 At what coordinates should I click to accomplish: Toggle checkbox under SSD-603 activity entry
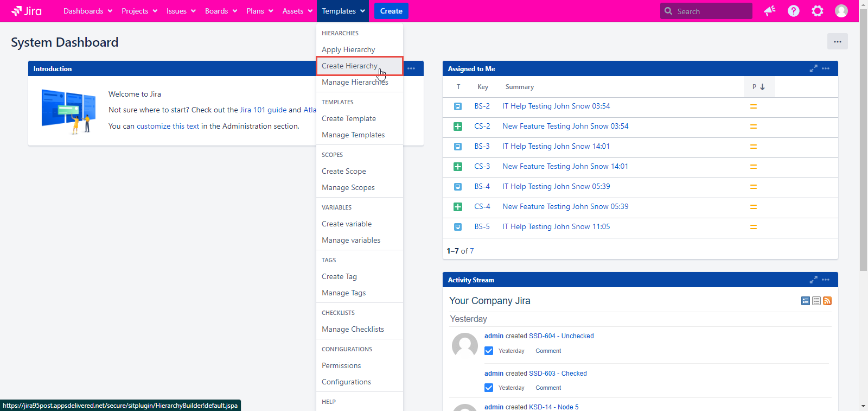(x=489, y=388)
